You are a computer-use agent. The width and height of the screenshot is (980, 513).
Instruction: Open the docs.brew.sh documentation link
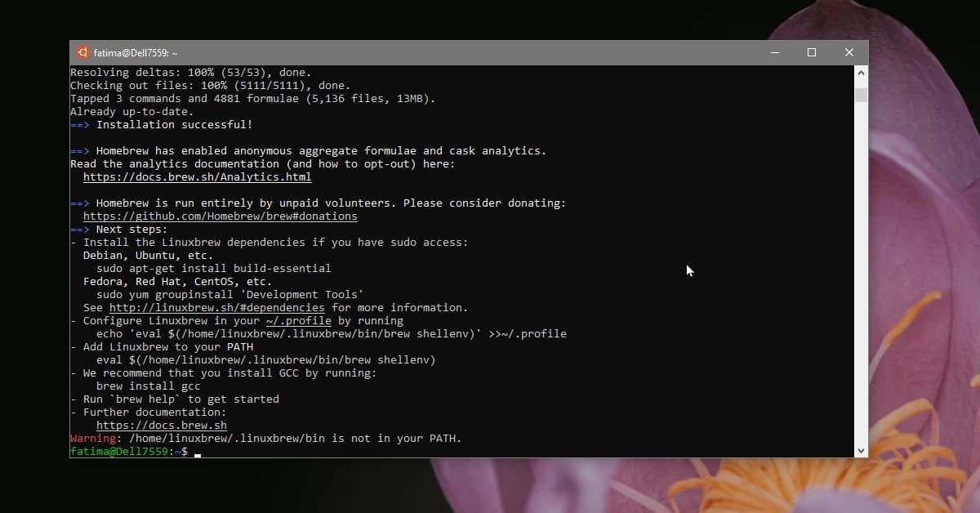click(162, 425)
